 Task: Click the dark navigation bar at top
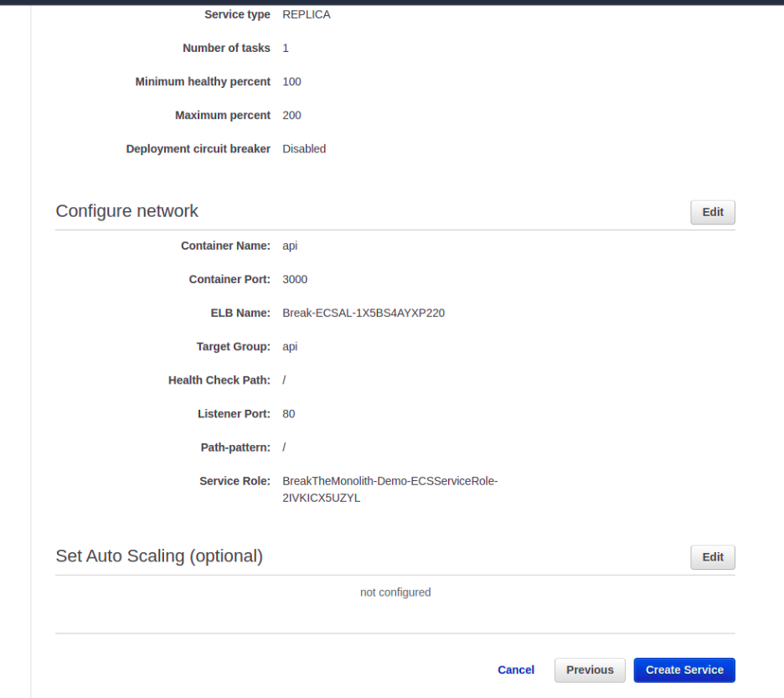pos(392,3)
